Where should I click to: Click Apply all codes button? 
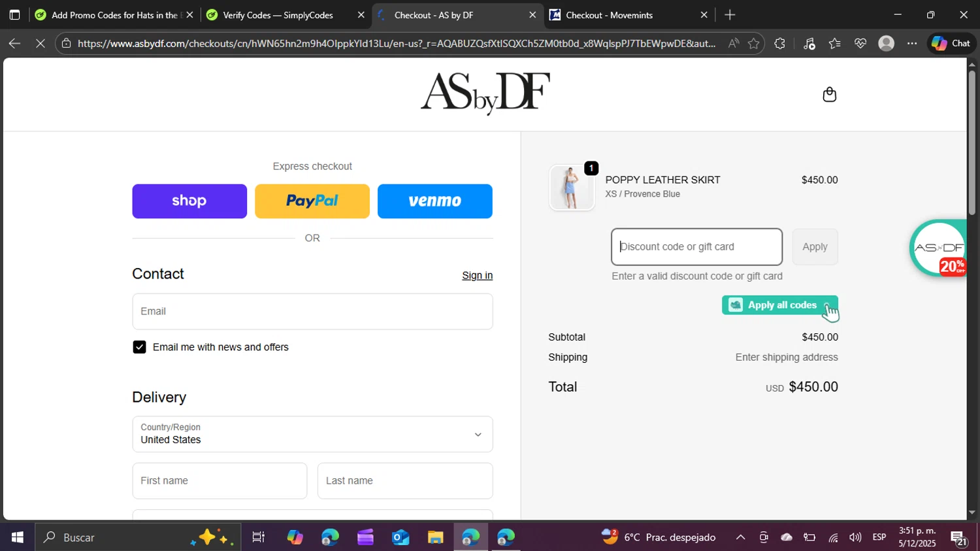tap(779, 305)
